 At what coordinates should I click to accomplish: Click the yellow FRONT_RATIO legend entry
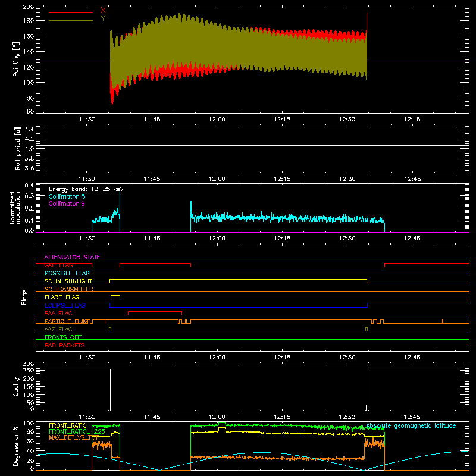(x=68, y=425)
